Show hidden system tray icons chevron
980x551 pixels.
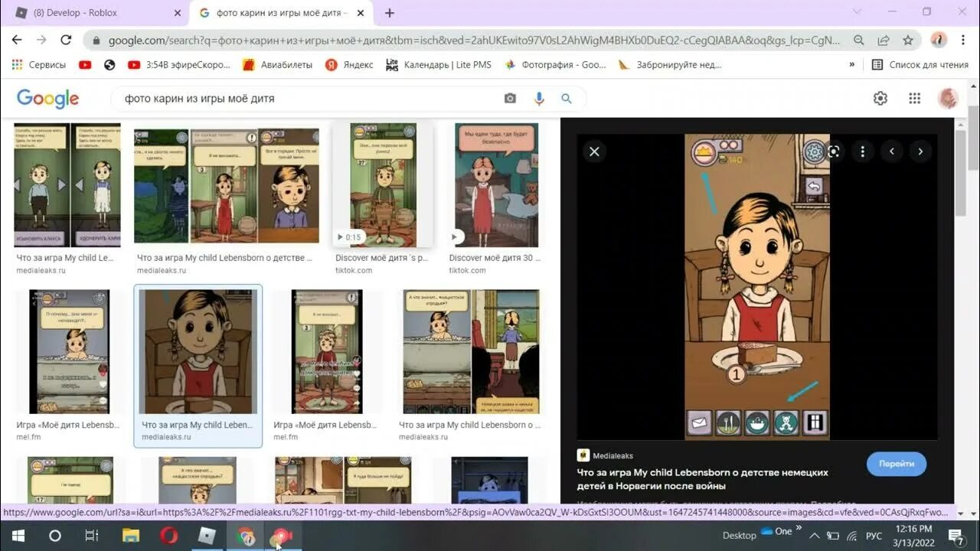[815, 536]
